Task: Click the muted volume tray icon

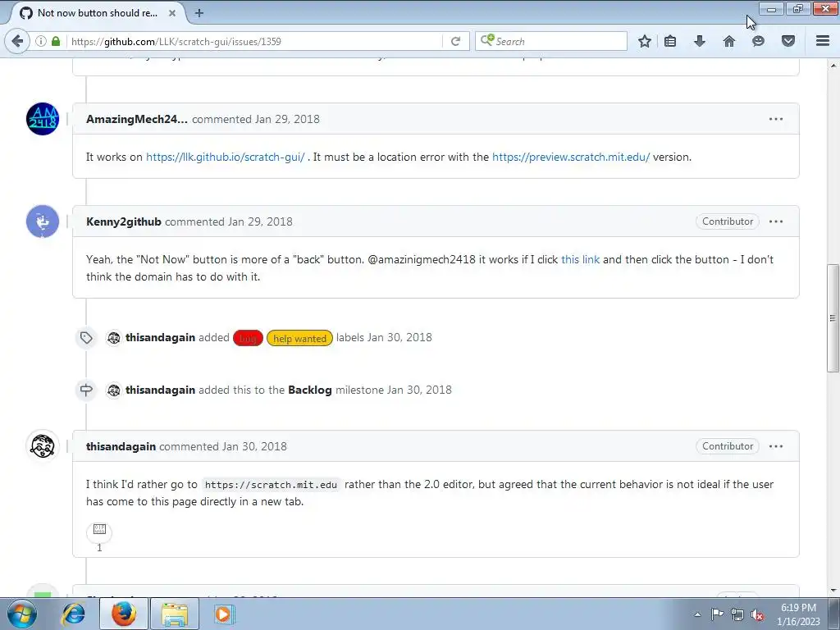Action: point(757,614)
